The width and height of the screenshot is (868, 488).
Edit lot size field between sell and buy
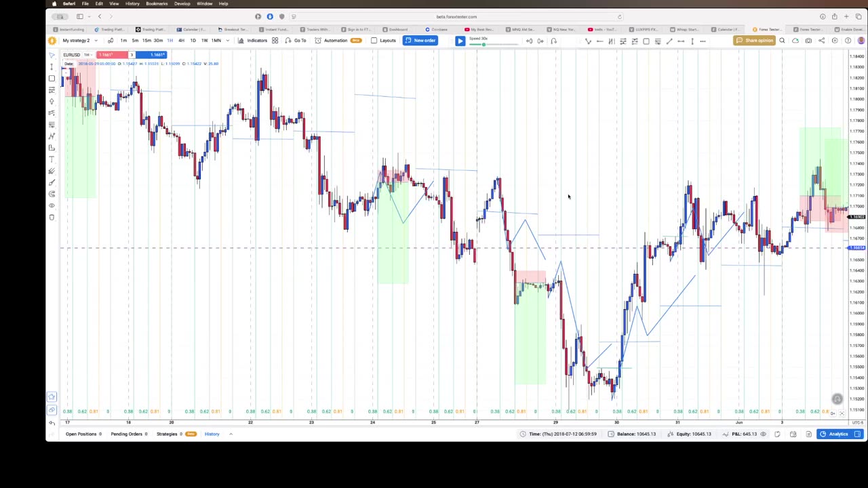click(x=132, y=55)
